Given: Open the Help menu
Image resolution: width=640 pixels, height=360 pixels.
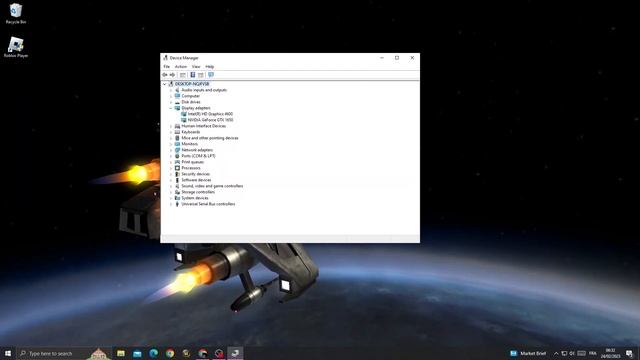Looking at the screenshot, I should [210, 67].
